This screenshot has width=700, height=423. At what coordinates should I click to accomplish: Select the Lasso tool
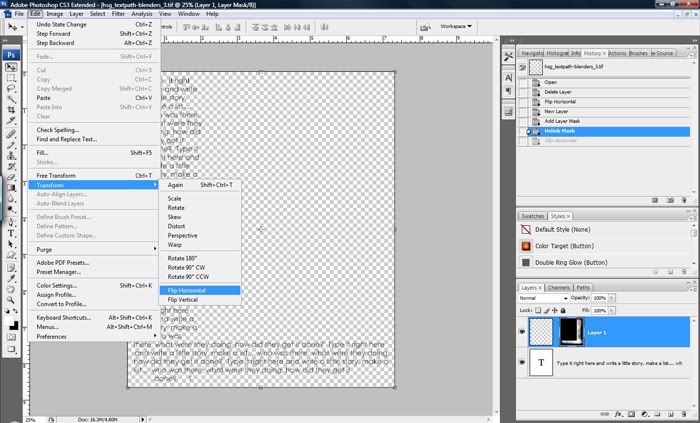11,88
